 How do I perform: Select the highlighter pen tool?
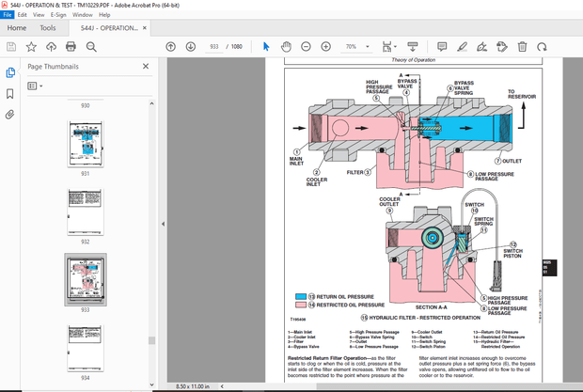pos(462,46)
